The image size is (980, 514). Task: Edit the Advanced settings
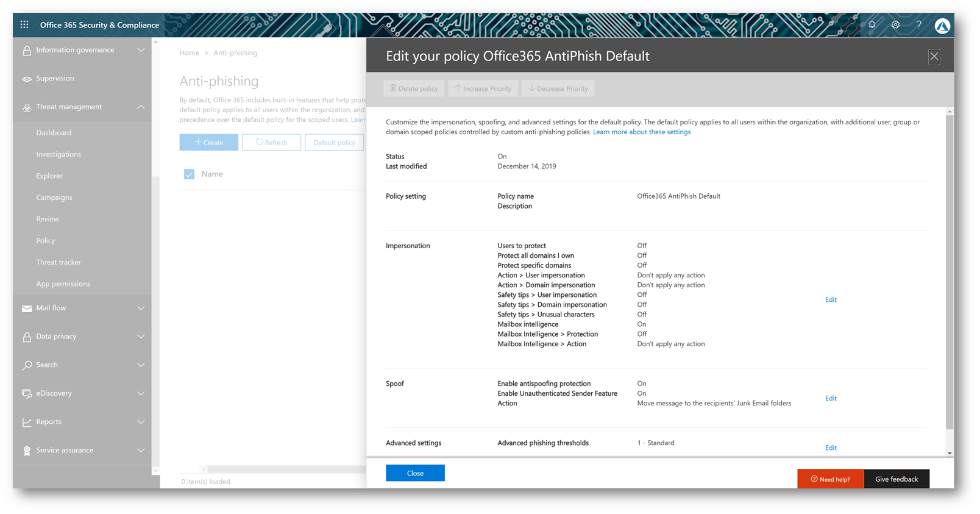831,448
